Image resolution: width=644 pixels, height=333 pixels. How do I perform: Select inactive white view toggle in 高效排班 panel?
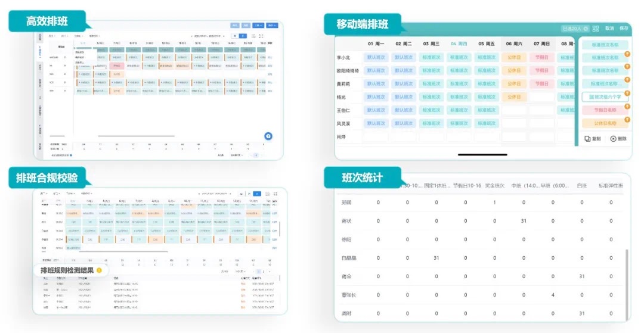[235, 36]
